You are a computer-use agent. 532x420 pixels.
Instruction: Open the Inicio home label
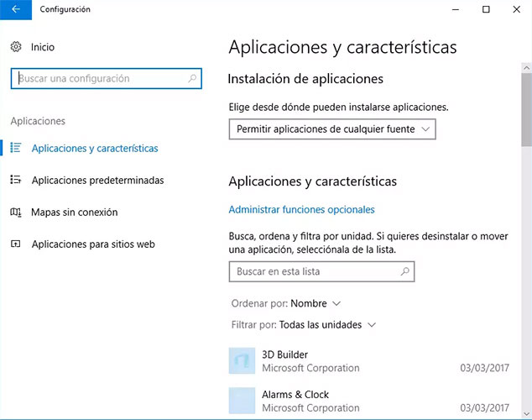(43, 47)
